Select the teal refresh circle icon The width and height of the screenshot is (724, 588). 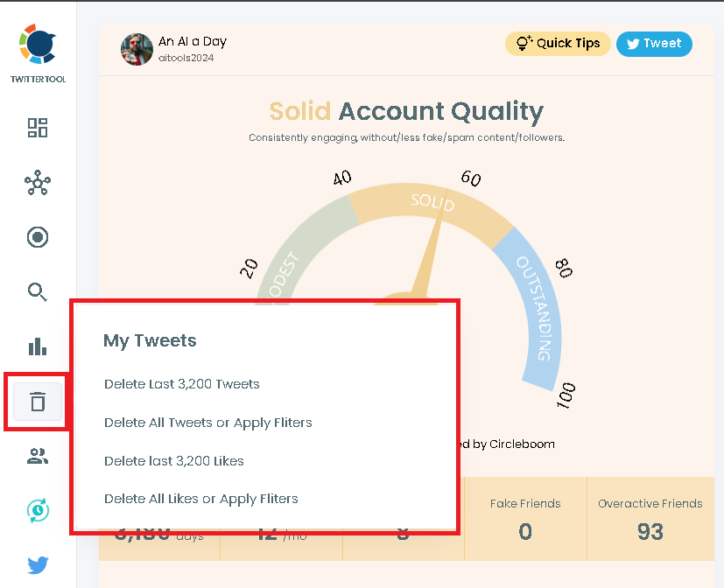[38, 511]
